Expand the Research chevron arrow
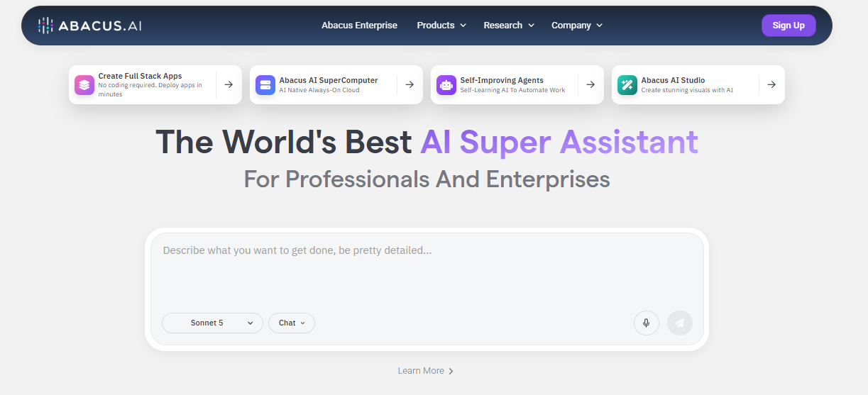Image resolution: width=868 pixels, height=395 pixels. point(531,26)
